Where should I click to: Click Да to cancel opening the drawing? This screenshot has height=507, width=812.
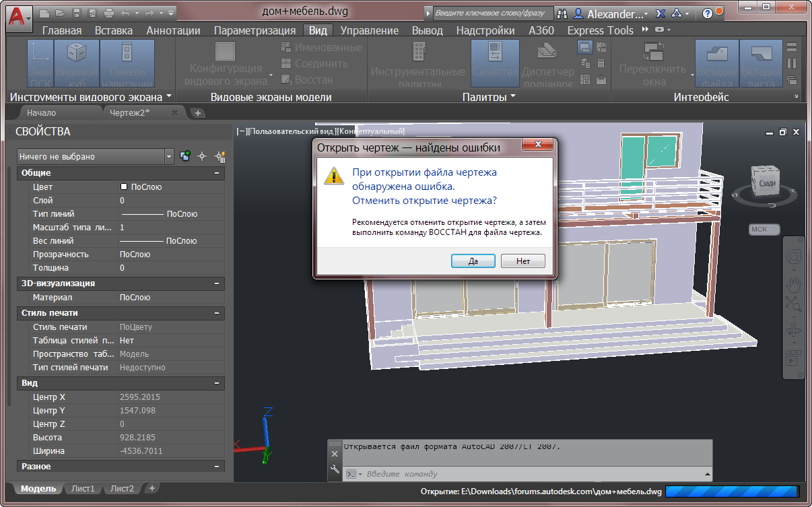coord(473,261)
